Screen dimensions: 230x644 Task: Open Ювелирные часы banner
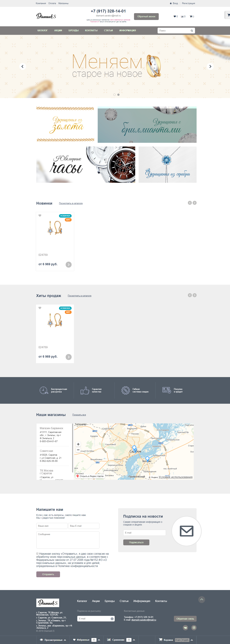coord(86,164)
